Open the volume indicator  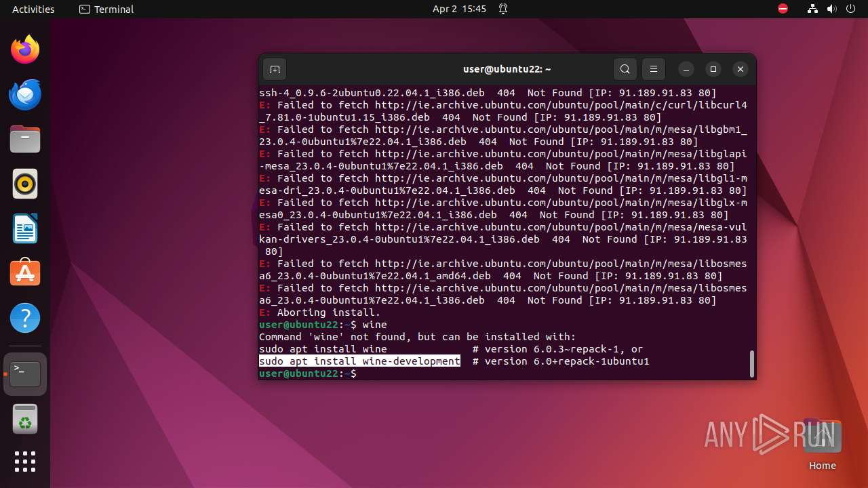pos(832,9)
